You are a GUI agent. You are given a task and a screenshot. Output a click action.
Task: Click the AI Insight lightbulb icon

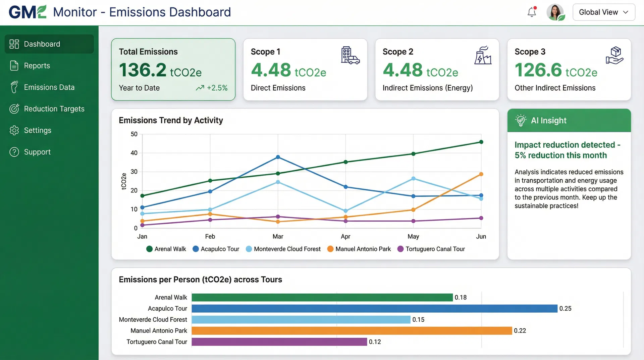pyautogui.click(x=521, y=120)
